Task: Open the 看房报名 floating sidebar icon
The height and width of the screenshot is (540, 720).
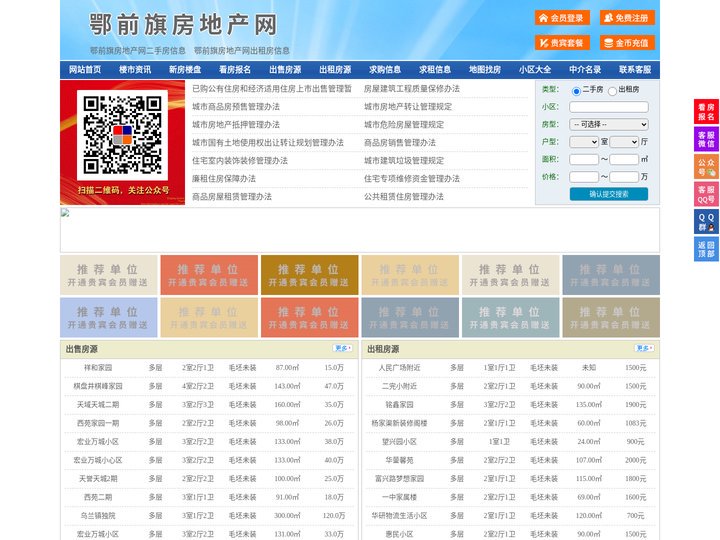Action: coord(706,112)
